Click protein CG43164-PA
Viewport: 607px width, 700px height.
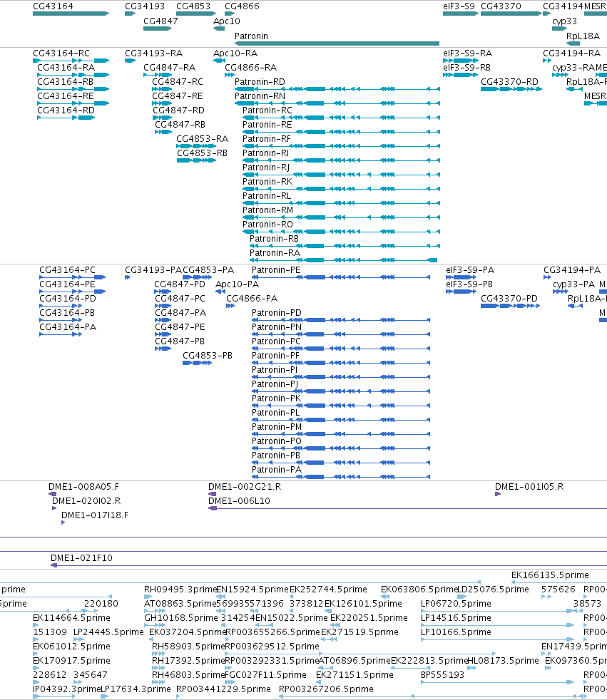coord(61,334)
